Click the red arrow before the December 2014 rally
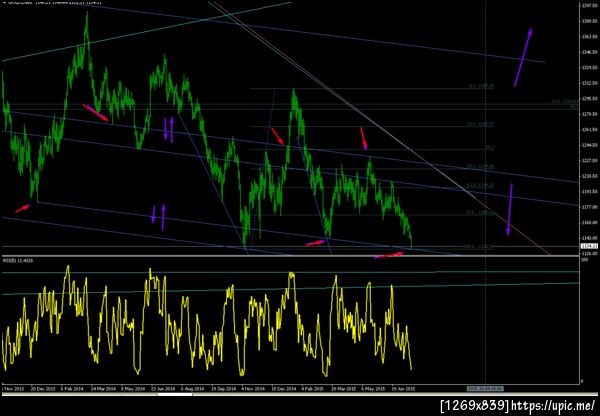This screenshot has height=416, width=600. click(x=277, y=136)
